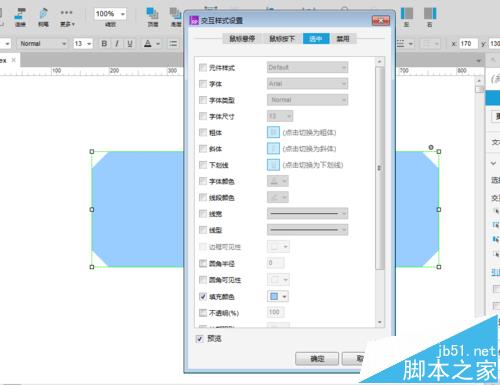Click the underline toggle button in dialog
Viewport: 500px width, 385px height.
[x=273, y=165]
